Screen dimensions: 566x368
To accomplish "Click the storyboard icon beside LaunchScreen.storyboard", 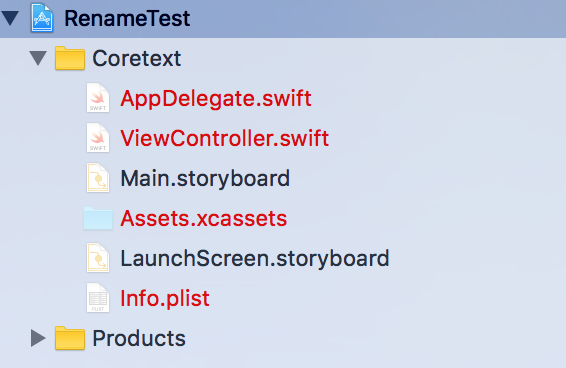I will 98,258.
